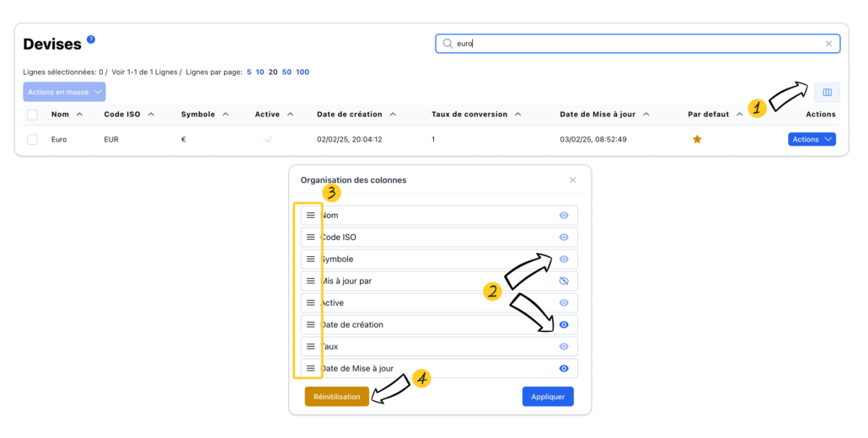Tick the select-all checkbox in table header
This screenshot has height=438, width=868.
(x=33, y=115)
